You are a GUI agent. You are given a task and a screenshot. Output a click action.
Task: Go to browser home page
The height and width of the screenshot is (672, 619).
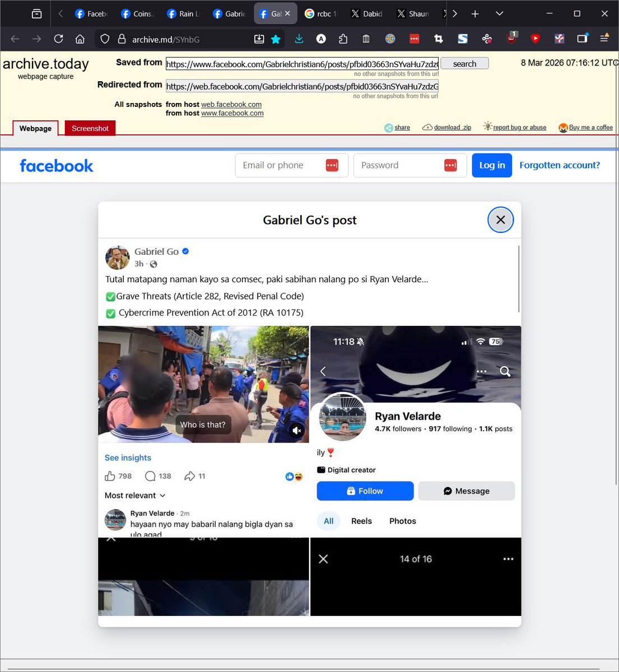(x=80, y=39)
